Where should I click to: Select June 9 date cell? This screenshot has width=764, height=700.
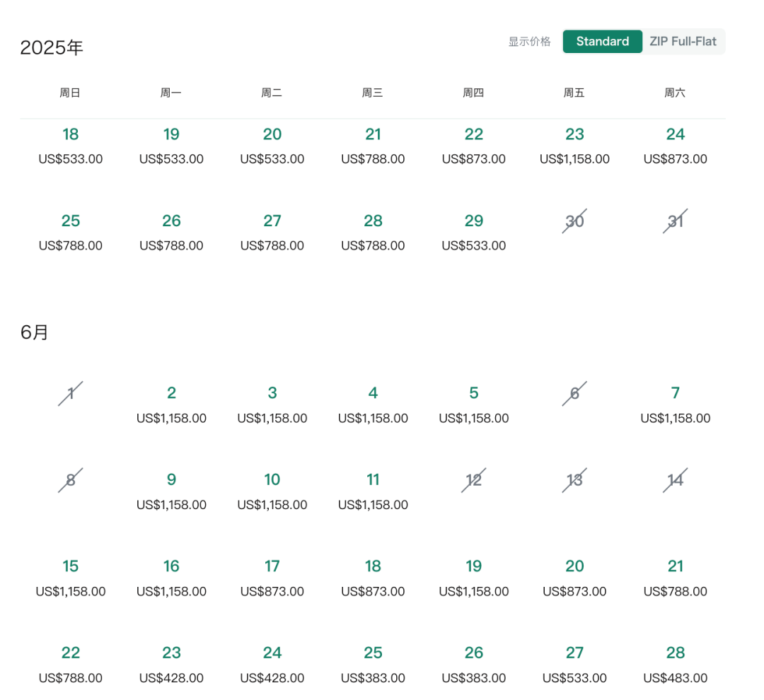(x=171, y=491)
